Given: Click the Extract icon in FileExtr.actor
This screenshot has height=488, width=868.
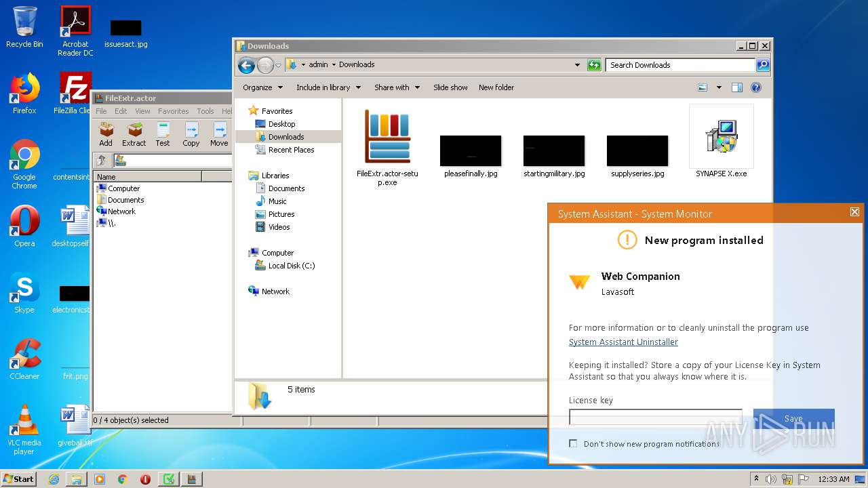Looking at the screenshot, I should pyautogui.click(x=134, y=134).
